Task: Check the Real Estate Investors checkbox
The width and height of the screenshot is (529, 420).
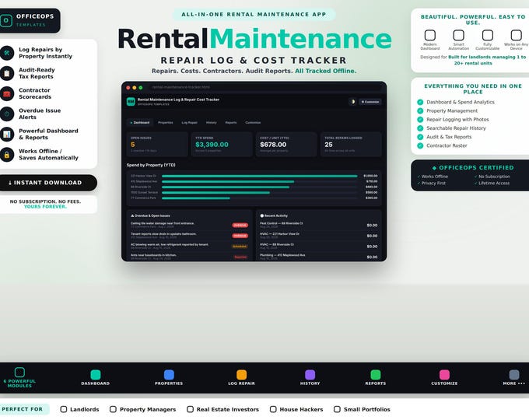Action: 190,409
